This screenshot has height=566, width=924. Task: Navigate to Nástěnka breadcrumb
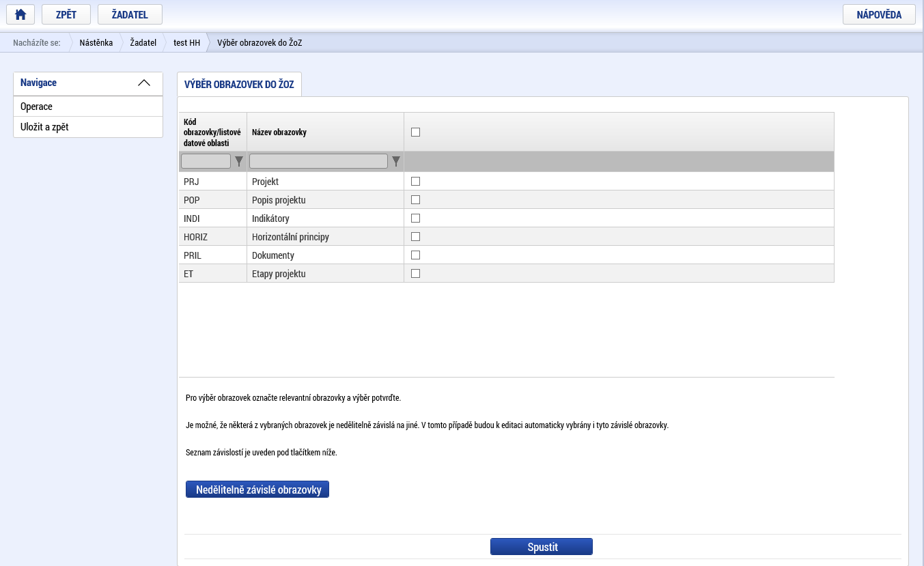(96, 43)
